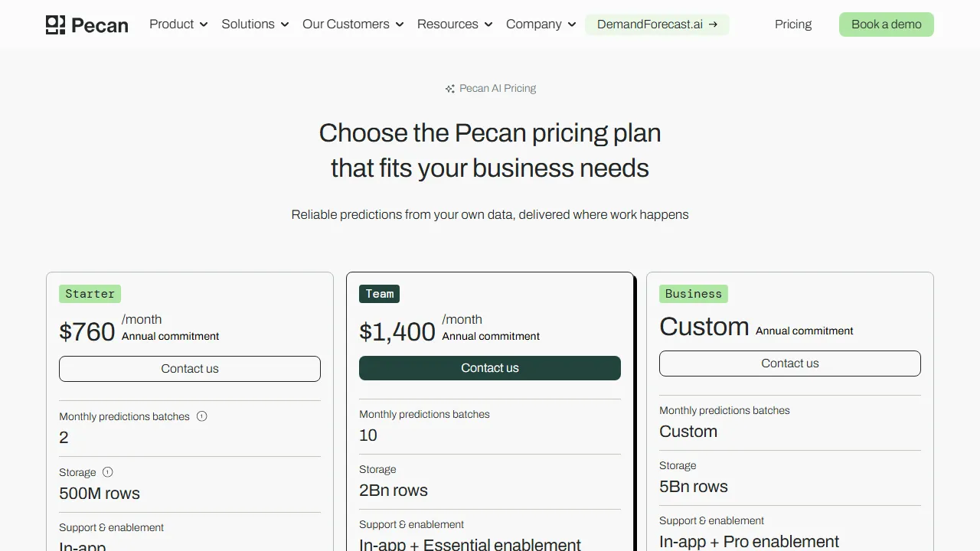
Task: Expand the Resources menu chevron
Action: pyautogui.click(x=488, y=24)
